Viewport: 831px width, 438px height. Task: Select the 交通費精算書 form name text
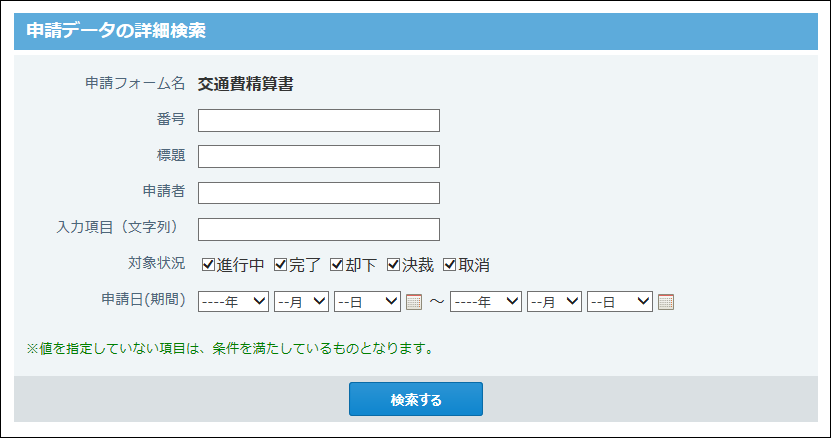[x=245, y=84]
